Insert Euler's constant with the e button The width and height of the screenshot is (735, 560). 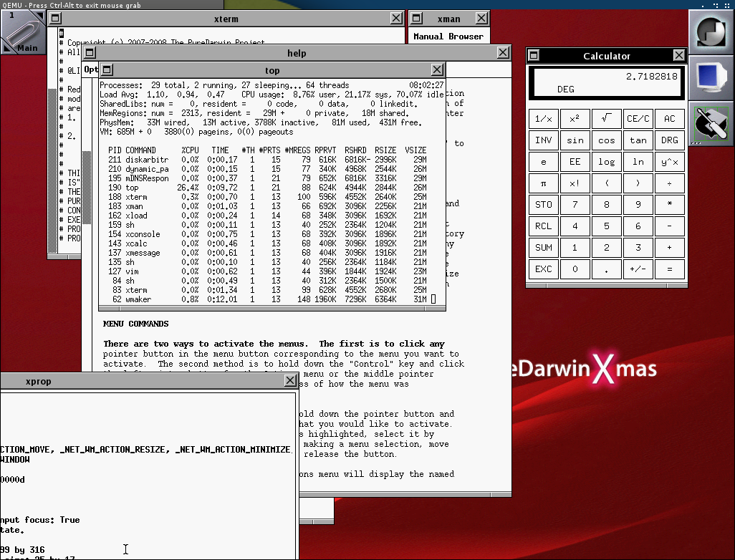(543, 162)
